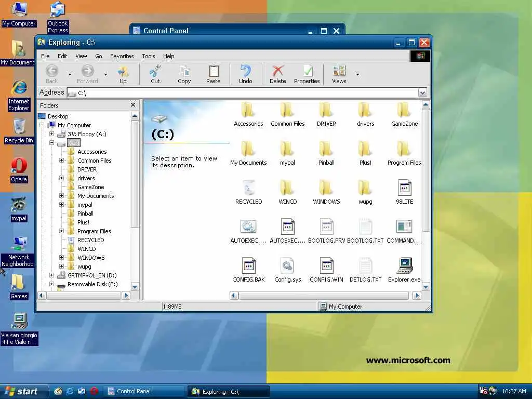Select the Network Neighborhood desktop icon
Image resolution: width=532 pixels, height=399 pixels.
19,252
